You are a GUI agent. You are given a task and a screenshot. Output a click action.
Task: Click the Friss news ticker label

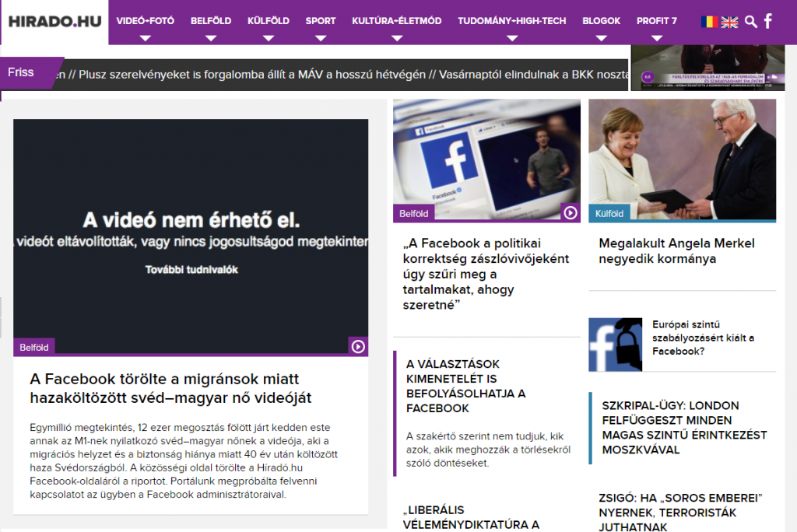point(21,72)
